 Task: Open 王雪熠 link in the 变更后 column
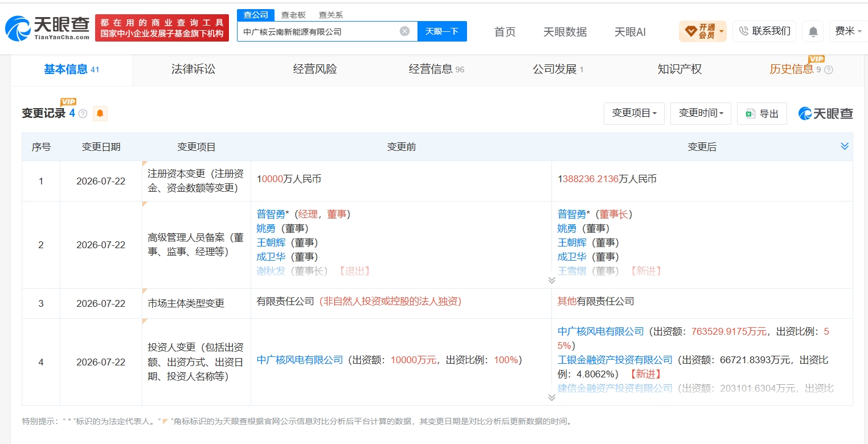click(x=572, y=272)
